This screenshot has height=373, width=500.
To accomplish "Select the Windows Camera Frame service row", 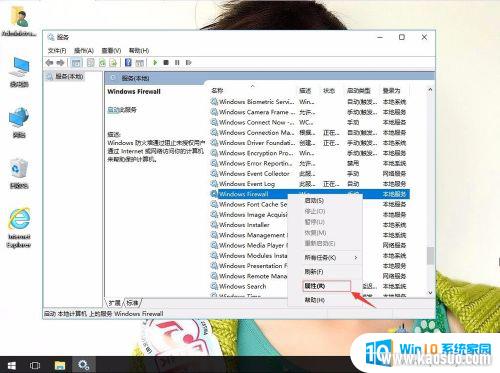I will 309,112.
